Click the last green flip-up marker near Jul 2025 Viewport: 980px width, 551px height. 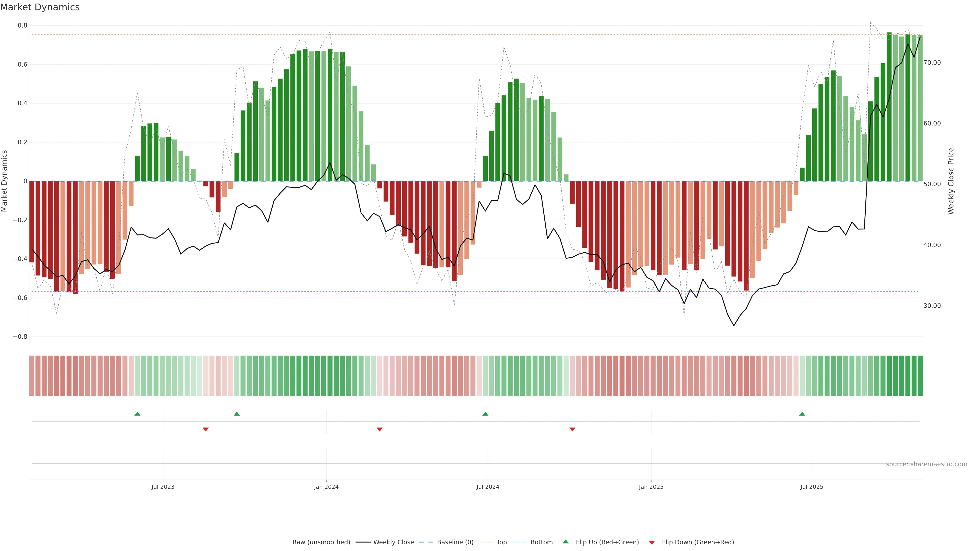[802, 414]
